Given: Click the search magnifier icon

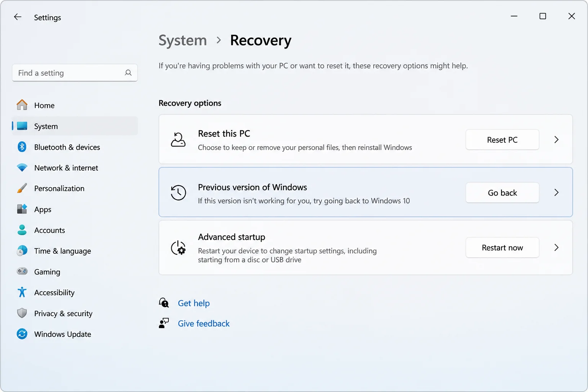Looking at the screenshot, I should click(x=128, y=73).
